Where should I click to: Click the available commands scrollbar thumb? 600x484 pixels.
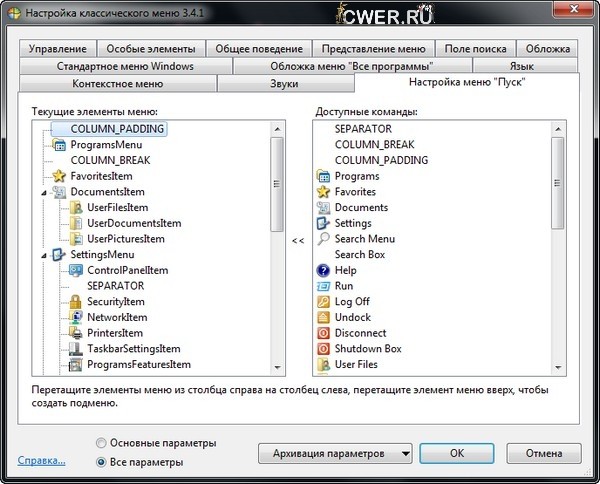[x=558, y=183]
